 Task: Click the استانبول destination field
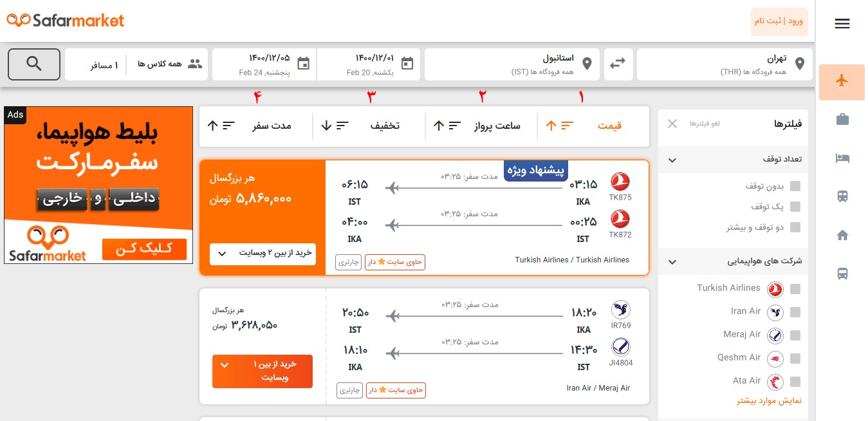pyautogui.click(x=512, y=64)
